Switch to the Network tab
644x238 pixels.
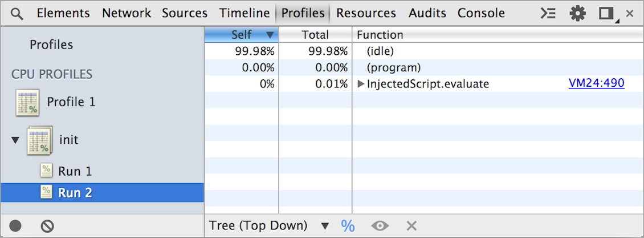pyautogui.click(x=126, y=13)
